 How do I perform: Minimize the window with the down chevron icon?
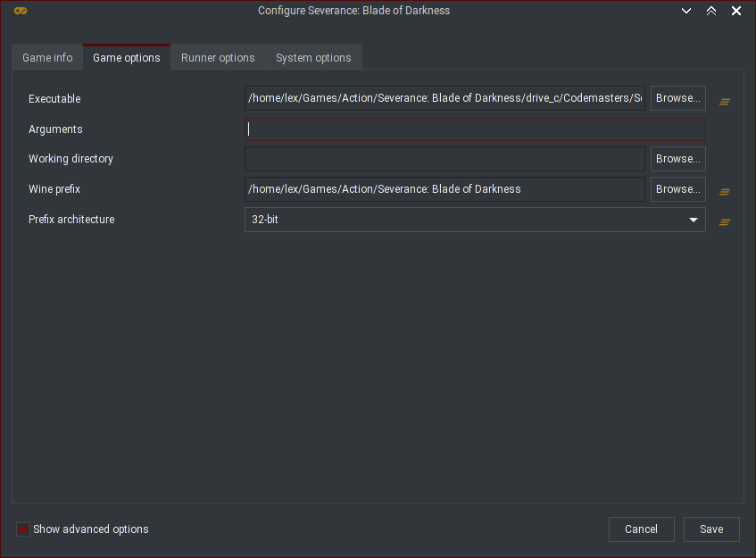[x=686, y=11]
